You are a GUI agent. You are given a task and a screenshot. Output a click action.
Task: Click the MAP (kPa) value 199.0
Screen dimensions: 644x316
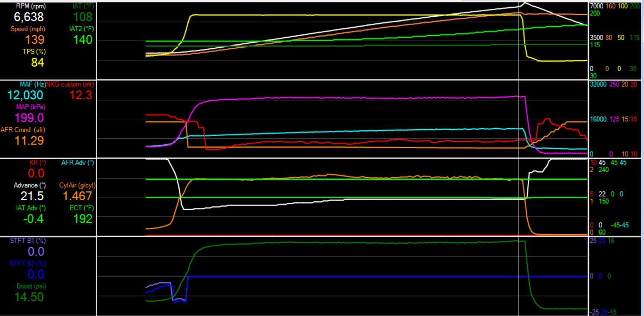pos(29,118)
